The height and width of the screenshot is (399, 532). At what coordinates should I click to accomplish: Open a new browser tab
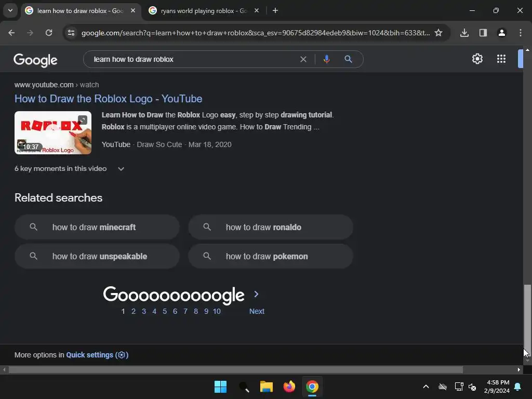275,10
